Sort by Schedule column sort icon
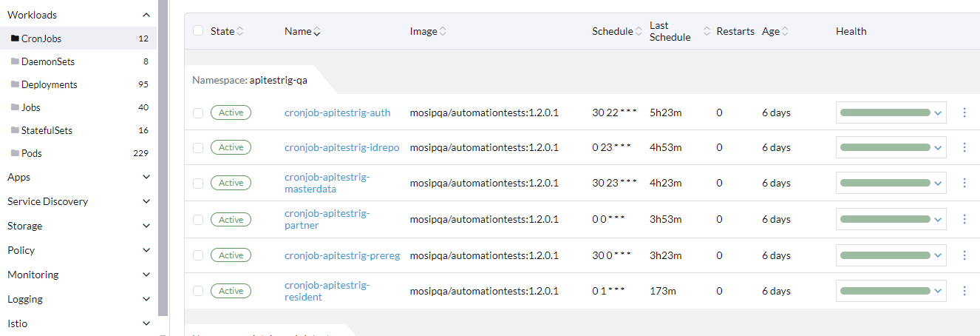Viewport: 980px width, 336px height. pyautogui.click(x=639, y=31)
